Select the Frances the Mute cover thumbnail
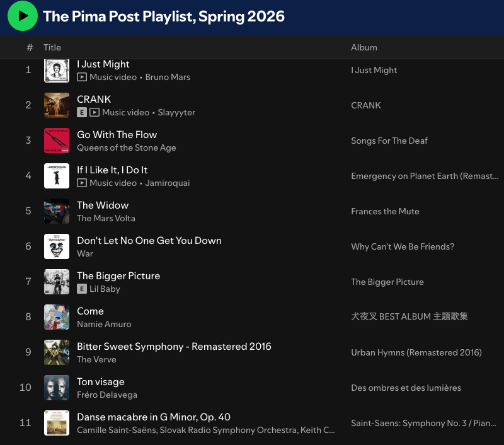 coord(57,211)
